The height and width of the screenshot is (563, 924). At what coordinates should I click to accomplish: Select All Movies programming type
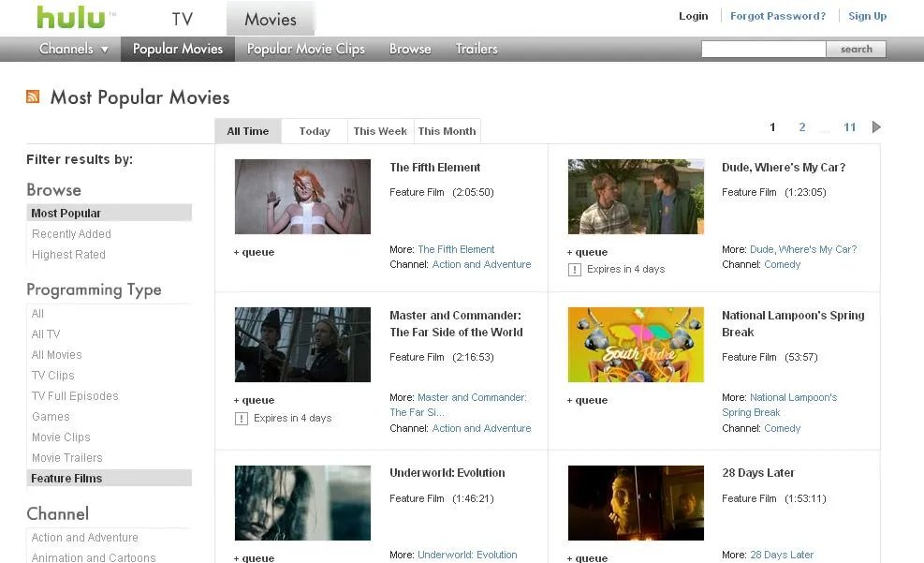56,355
